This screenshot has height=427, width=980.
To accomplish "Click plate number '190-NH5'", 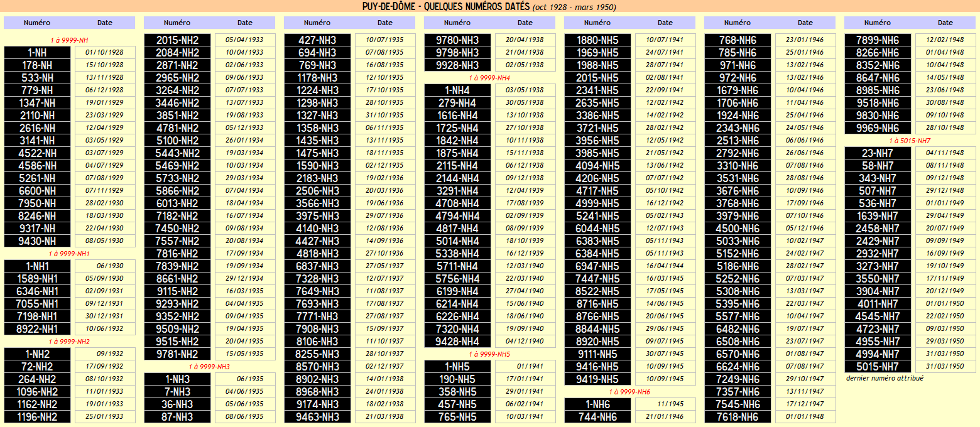I will tap(457, 379).
